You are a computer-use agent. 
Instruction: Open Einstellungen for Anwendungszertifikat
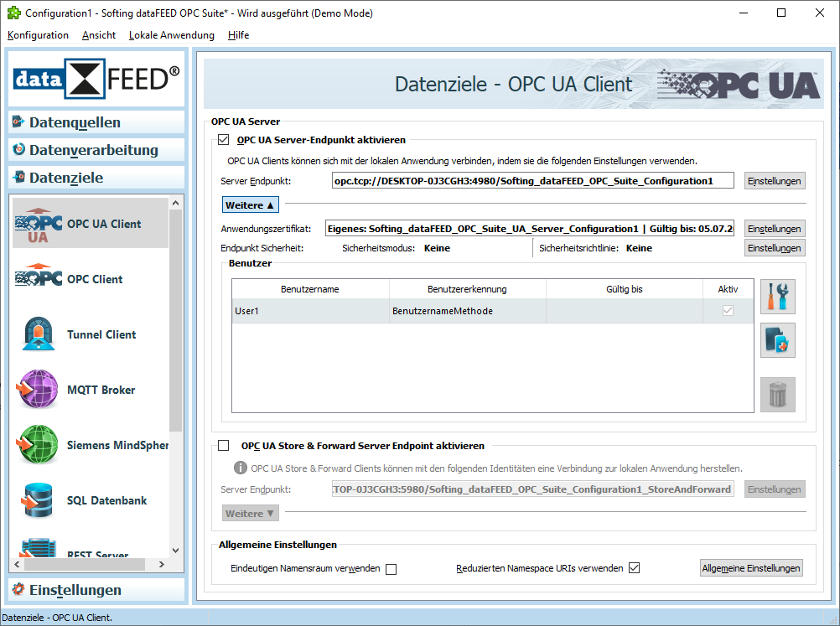775,229
